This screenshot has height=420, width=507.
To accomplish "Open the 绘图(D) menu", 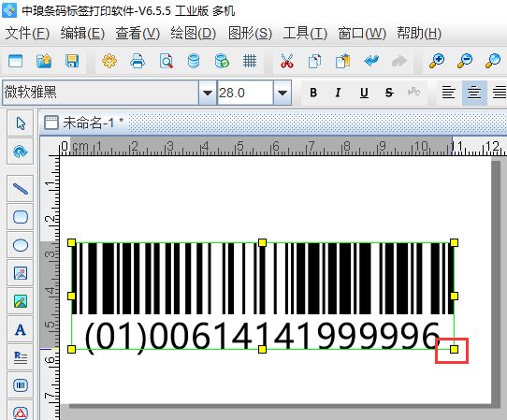I will (x=194, y=34).
